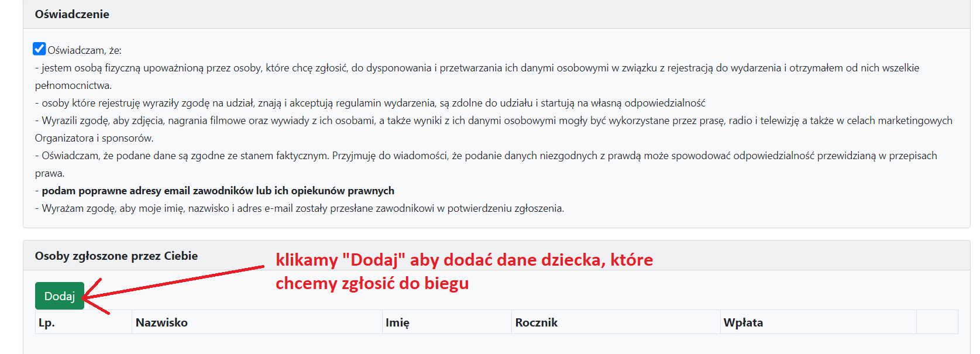Image resolution: width=980 pixels, height=354 pixels.
Task: Click the "Osoby zgłoszone przez Ciebie" heading
Action: click(x=116, y=256)
